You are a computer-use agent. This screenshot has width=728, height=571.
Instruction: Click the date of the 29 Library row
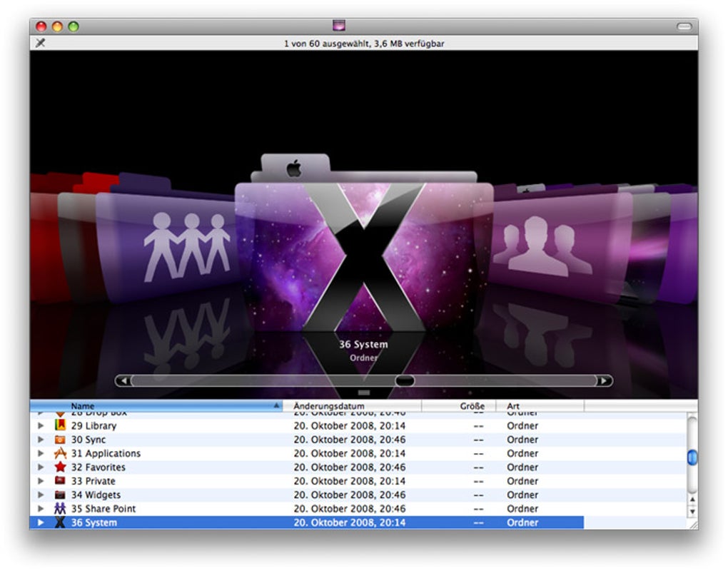point(349,425)
